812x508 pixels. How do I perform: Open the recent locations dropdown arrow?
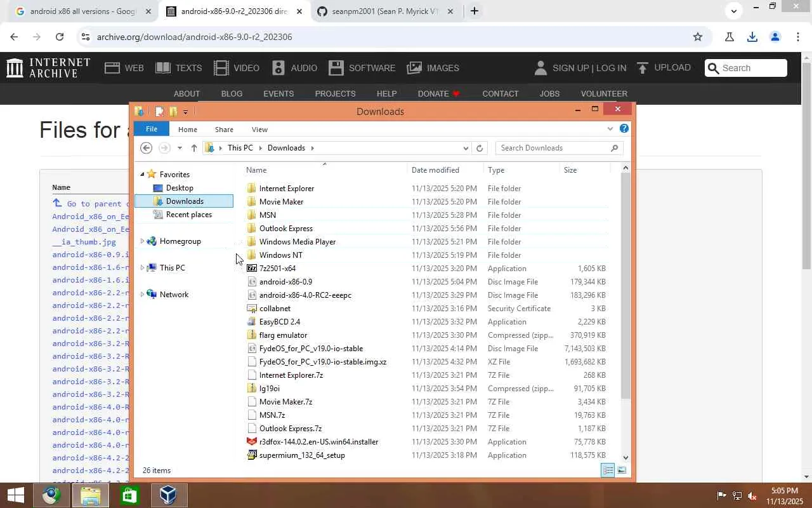point(180,148)
